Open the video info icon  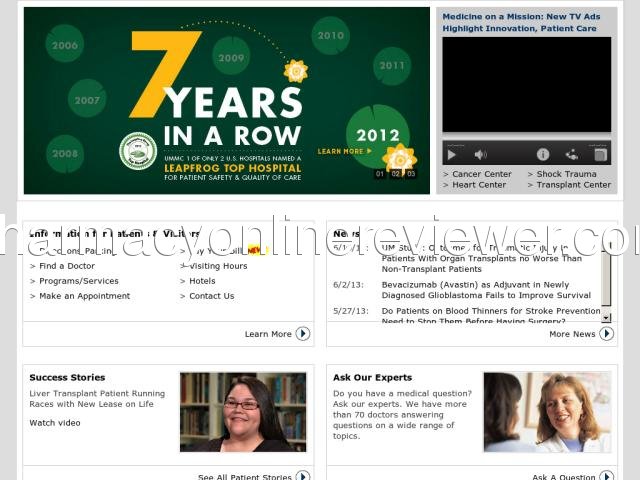click(x=543, y=154)
